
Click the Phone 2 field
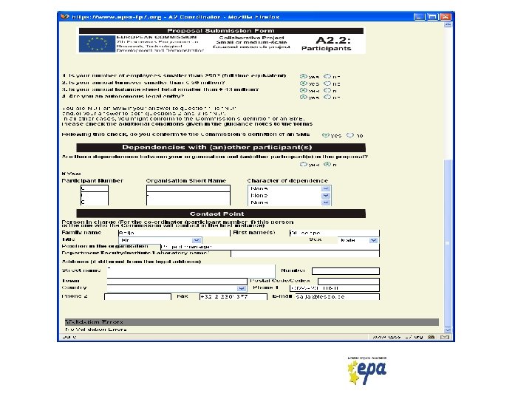tap(137, 296)
